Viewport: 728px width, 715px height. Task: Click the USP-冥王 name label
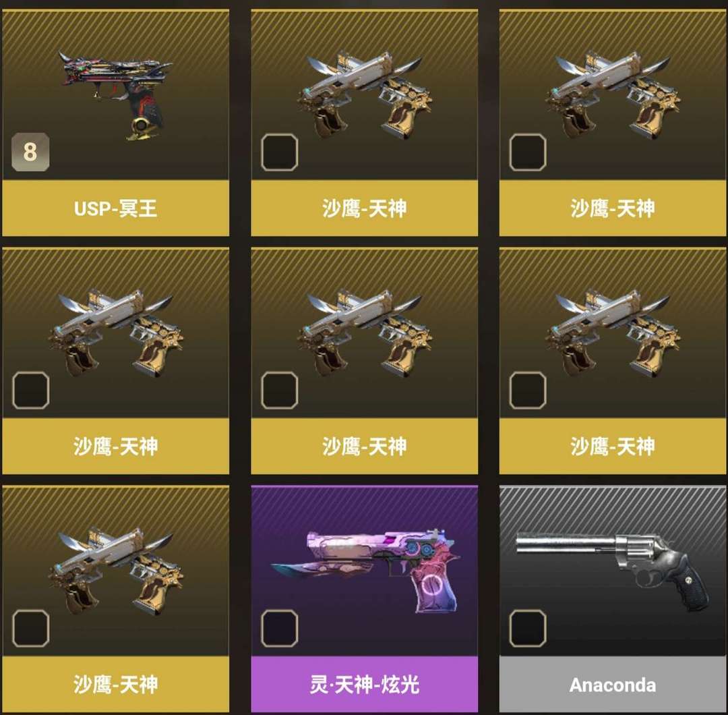click(x=116, y=208)
